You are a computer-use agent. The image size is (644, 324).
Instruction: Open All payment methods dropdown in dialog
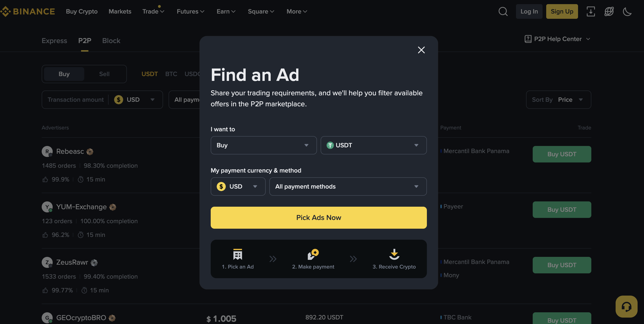pos(348,187)
